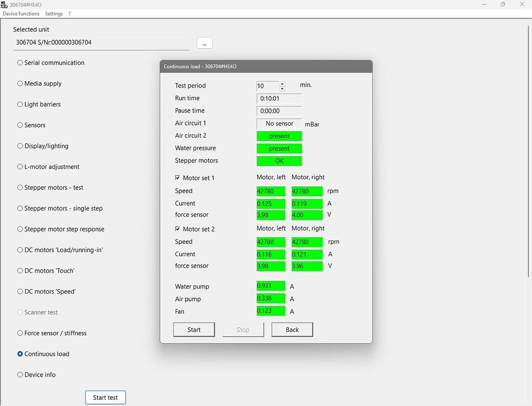Click the application icon in title bar
Image resolution: width=532 pixels, height=406 pixels.
click(4, 4)
